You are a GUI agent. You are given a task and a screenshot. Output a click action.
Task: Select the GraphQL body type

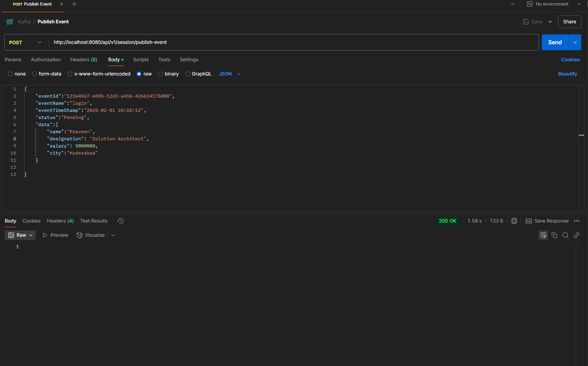198,74
